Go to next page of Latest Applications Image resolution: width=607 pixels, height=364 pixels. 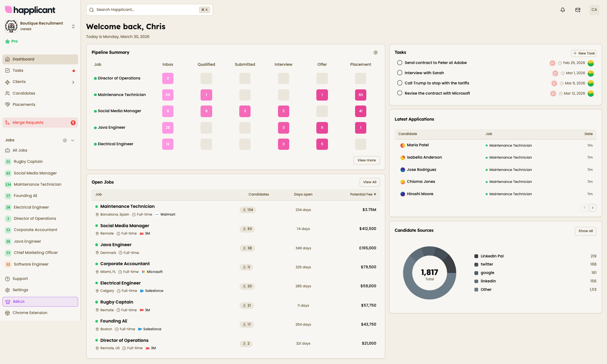pyautogui.click(x=593, y=207)
